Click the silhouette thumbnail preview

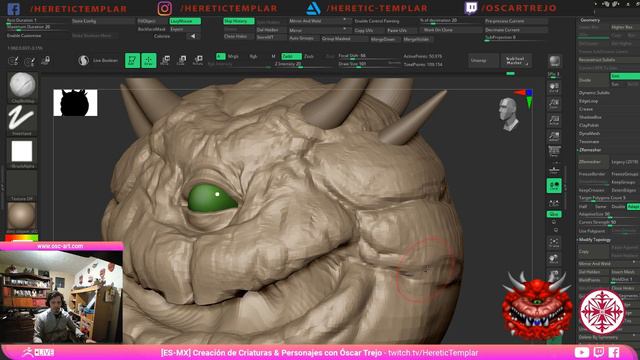tap(76, 103)
